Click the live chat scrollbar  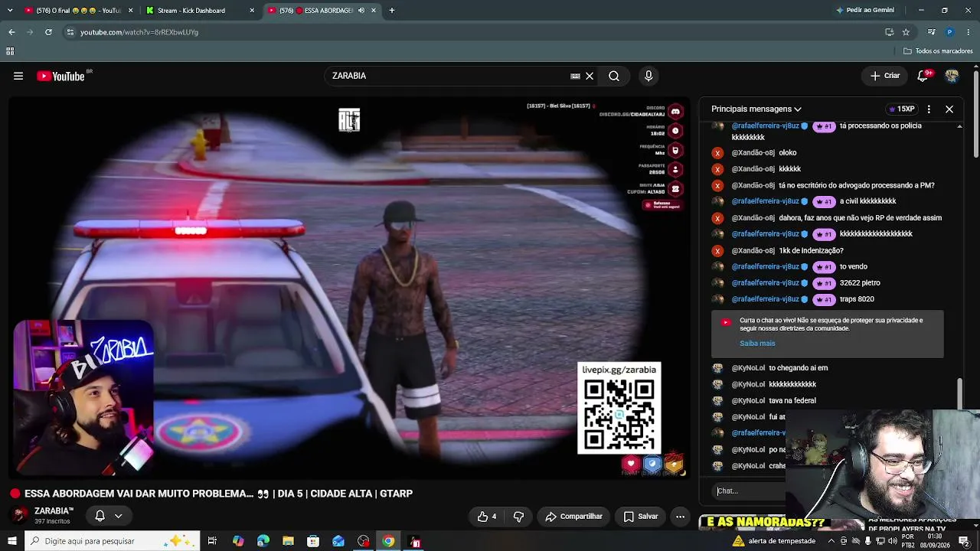959,393
